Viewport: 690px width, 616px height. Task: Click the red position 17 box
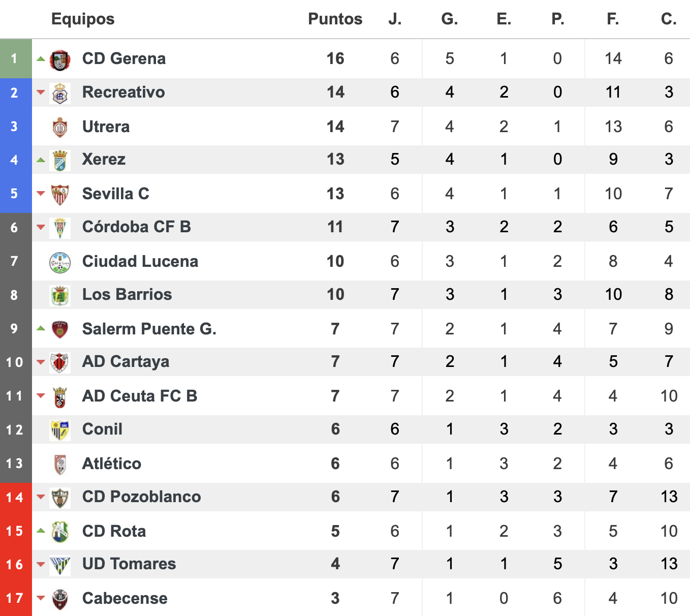[x=16, y=598]
